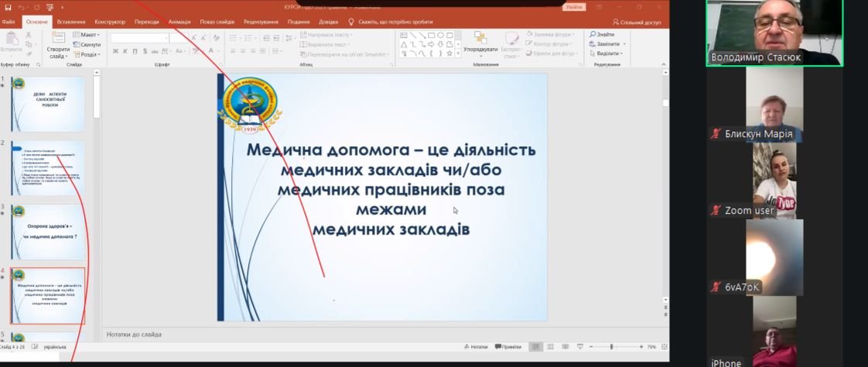Click the Save icon in quick access toolbar
868x367 pixels.
pyautogui.click(x=6, y=6)
